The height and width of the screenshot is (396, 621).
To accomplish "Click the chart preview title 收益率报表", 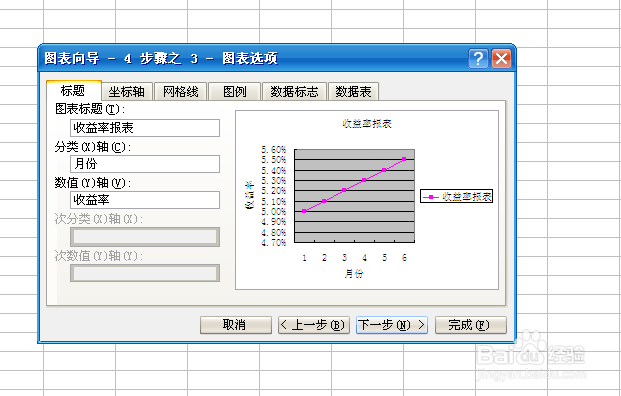I will coord(367,124).
